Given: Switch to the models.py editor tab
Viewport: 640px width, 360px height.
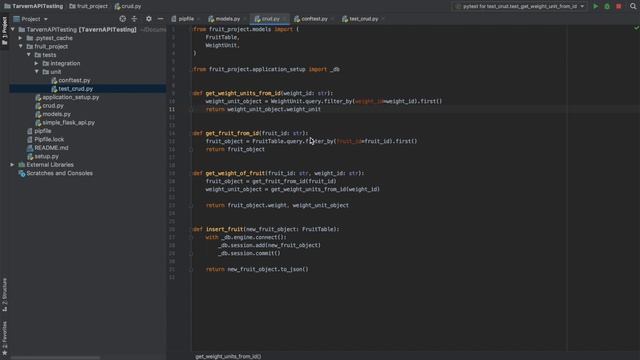Looking at the screenshot, I should coord(227,19).
